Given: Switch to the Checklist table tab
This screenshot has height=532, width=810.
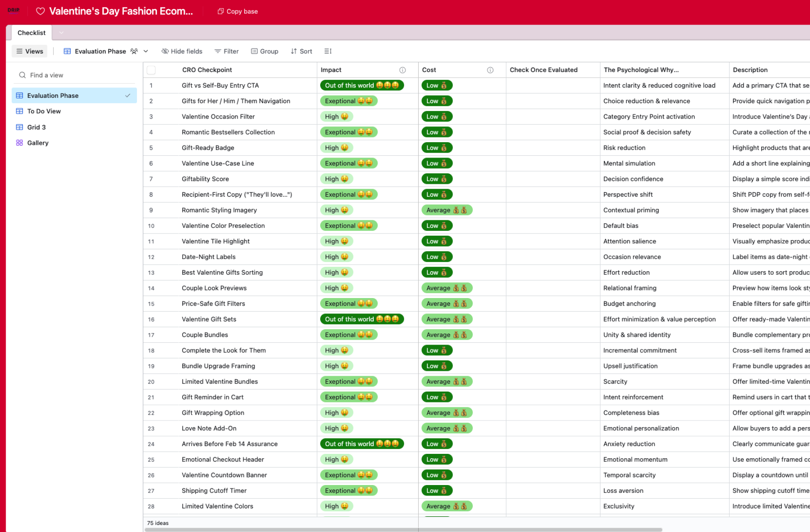Looking at the screenshot, I should point(31,33).
